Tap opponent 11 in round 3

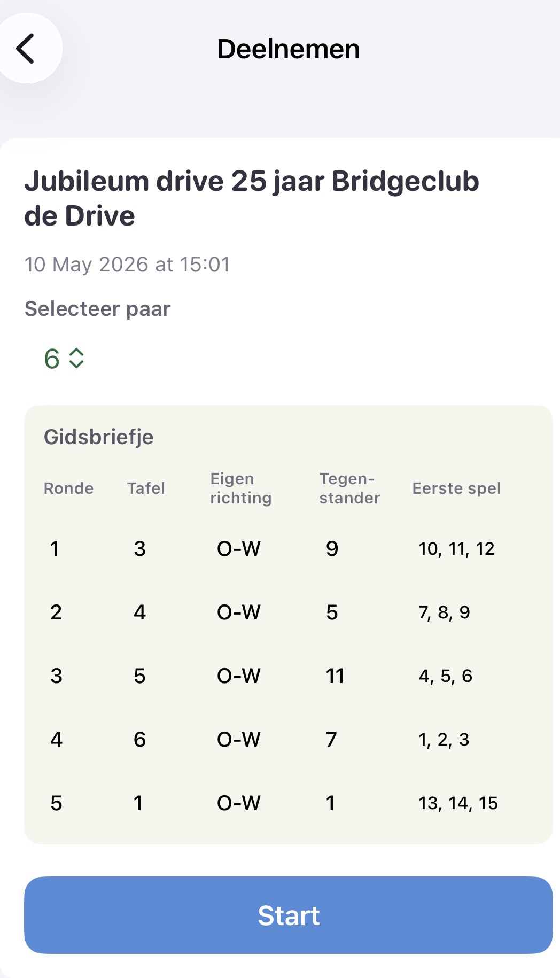(335, 676)
